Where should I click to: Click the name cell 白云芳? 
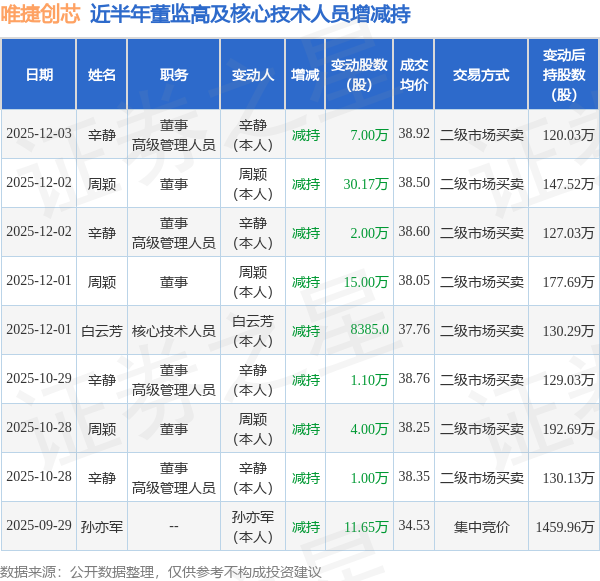tap(102, 331)
